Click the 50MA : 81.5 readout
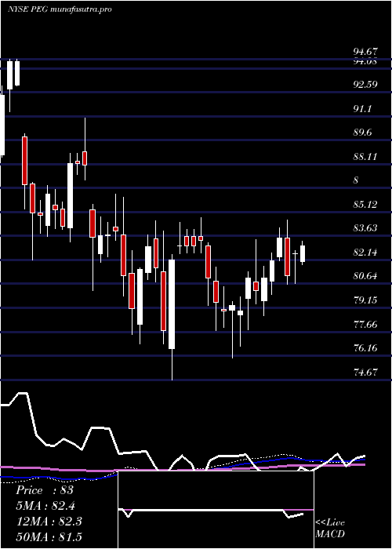This screenshot has width=392, height=549. pos(49,537)
